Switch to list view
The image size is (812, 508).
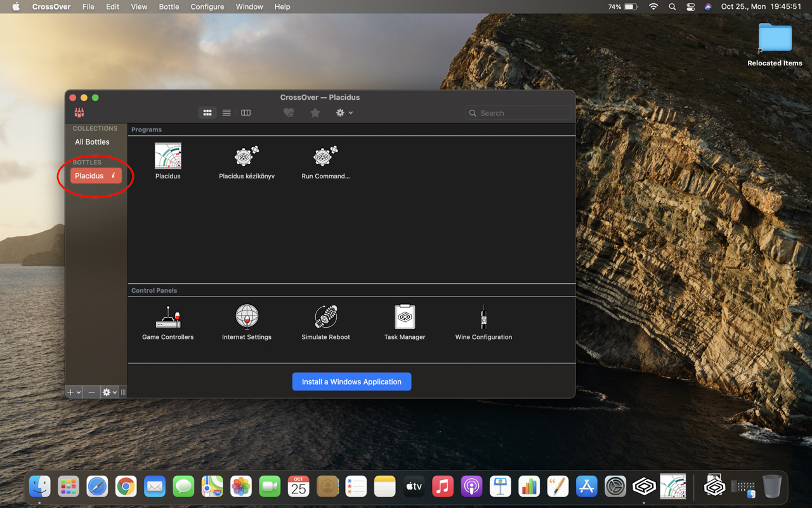click(226, 113)
